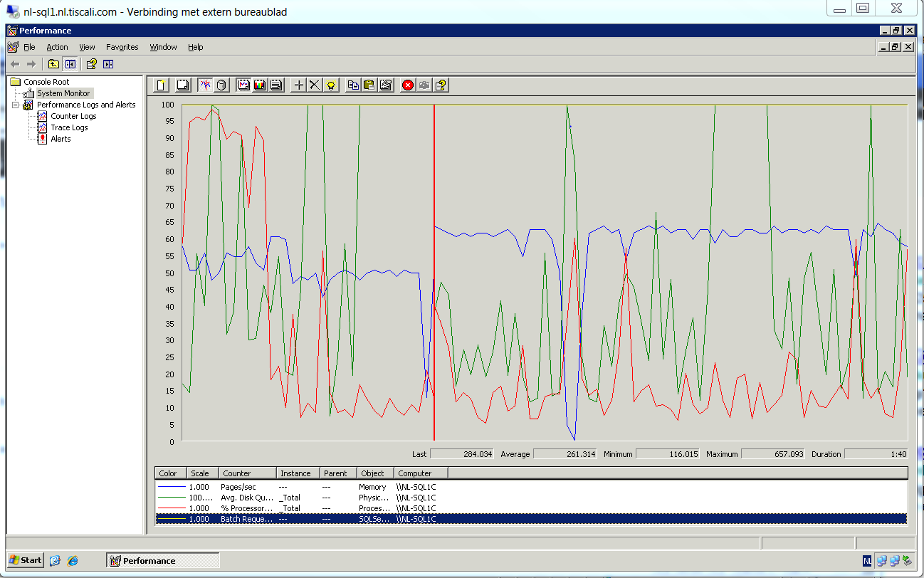Screen dimensions: 924x578
Task: Click the Internet Explorer quick launch icon
Action: pos(72,560)
